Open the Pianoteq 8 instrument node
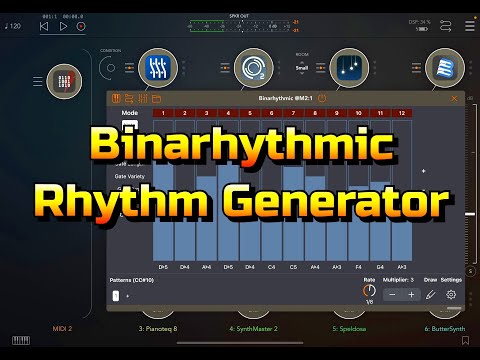Screen dimensions: 480x360 coord(158,68)
